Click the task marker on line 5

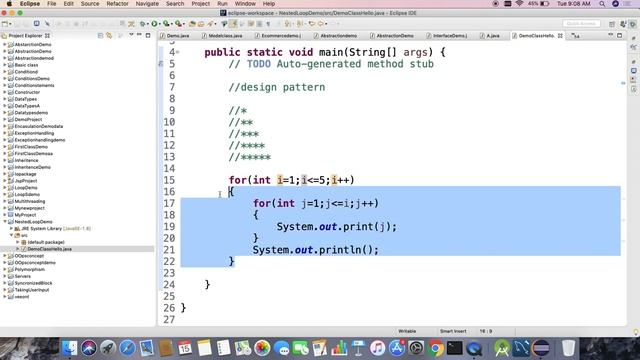coord(161,64)
